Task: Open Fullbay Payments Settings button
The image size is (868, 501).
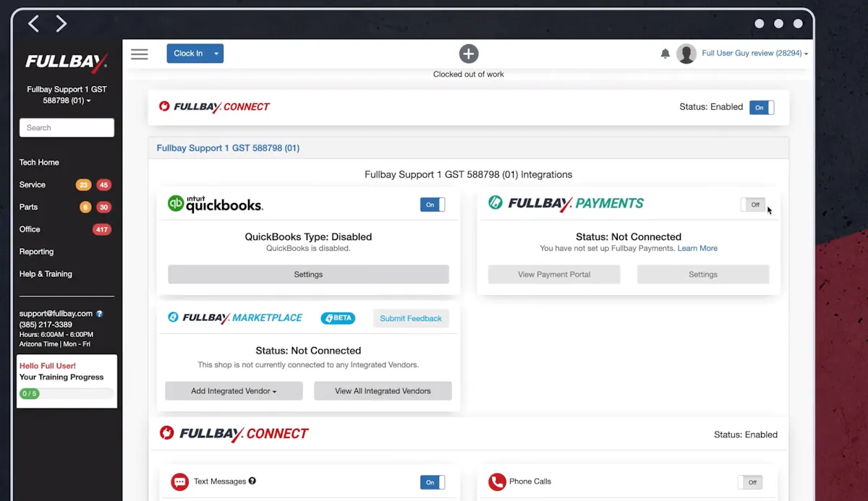Action: [x=703, y=275]
